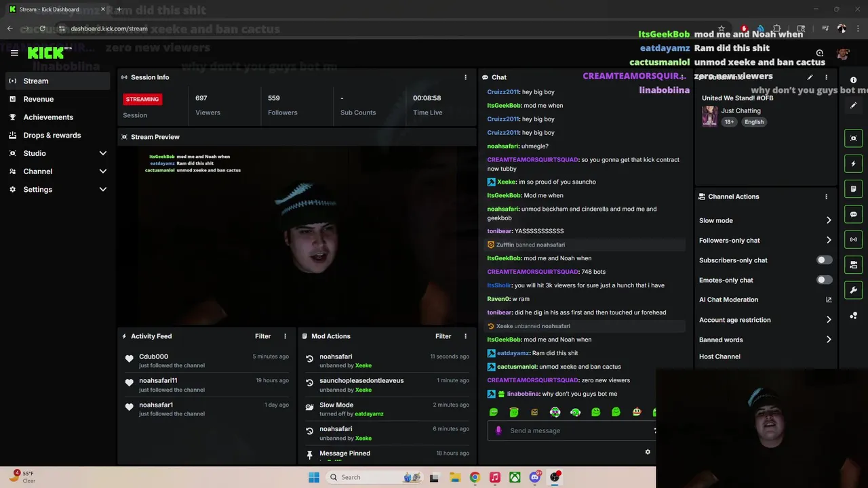The width and height of the screenshot is (868, 488).
Task: Open Activity Feed three-dot menu
Action: point(285,336)
